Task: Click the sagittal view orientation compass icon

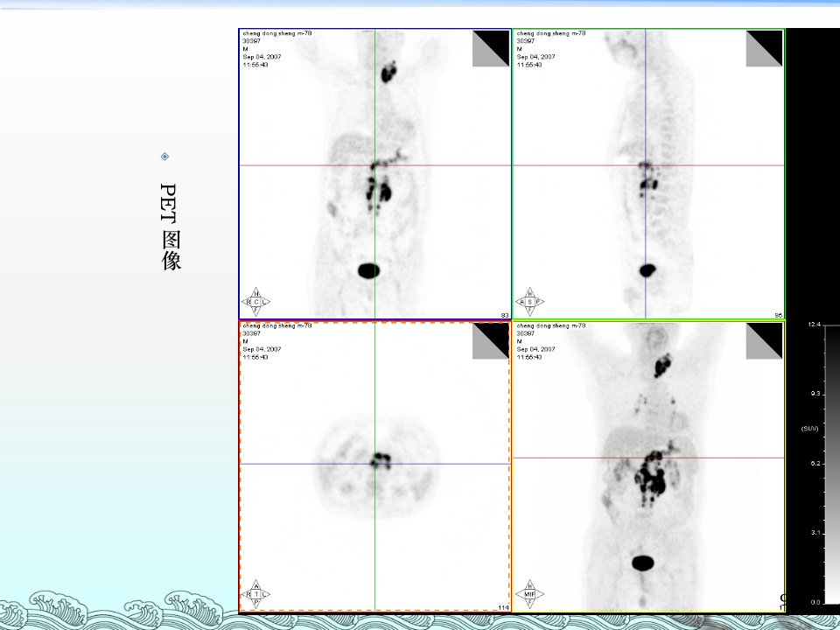Action: (x=530, y=302)
